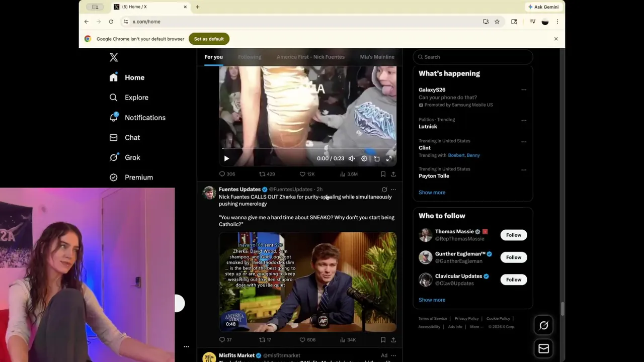
Task: Open Notifications in the sidebar
Action: 138,118
